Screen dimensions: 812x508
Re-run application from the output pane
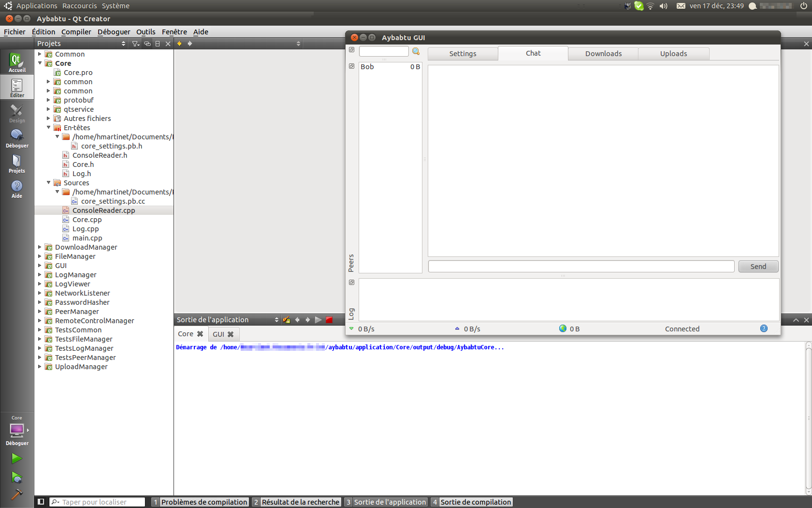pyautogui.click(x=318, y=320)
